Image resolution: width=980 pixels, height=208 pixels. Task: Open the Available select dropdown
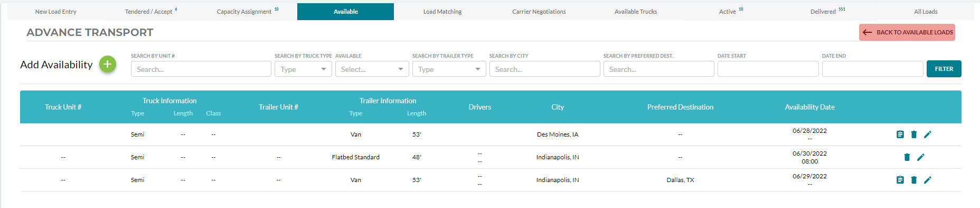[x=372, y=69]
